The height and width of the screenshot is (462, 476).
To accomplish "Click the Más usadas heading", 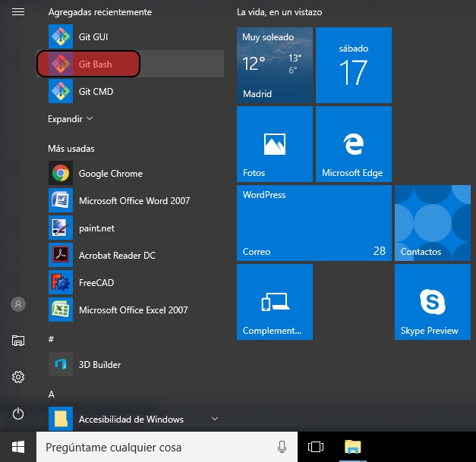I will [71, 149].
